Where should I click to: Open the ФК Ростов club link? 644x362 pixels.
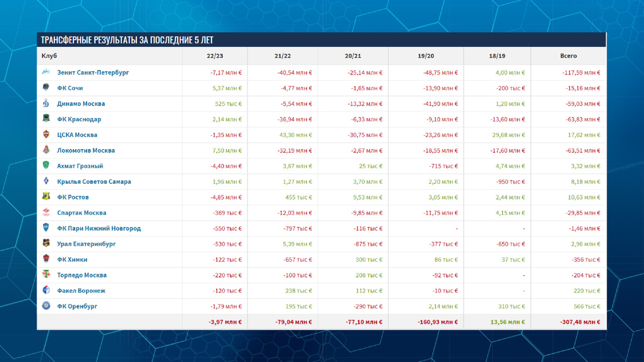pos(73,197)
